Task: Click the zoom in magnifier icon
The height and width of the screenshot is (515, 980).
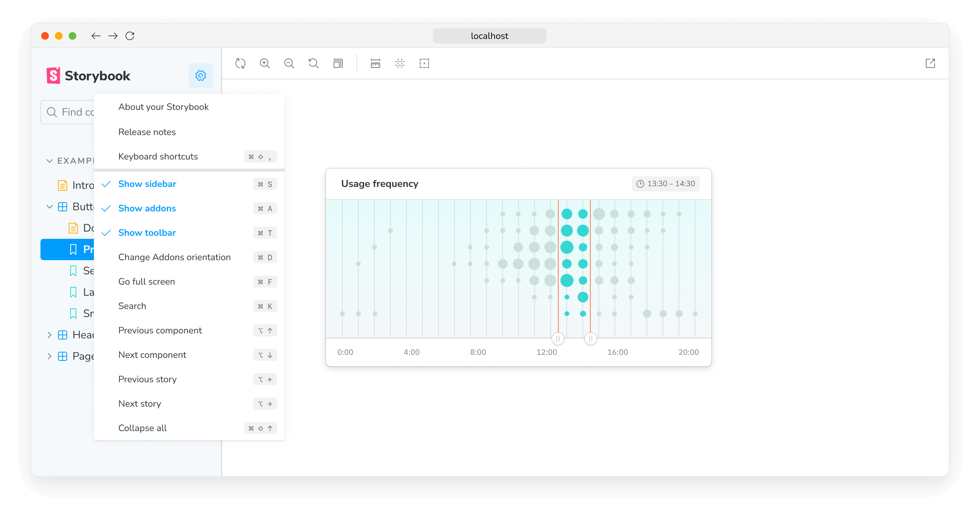Action: coord(265,63)
